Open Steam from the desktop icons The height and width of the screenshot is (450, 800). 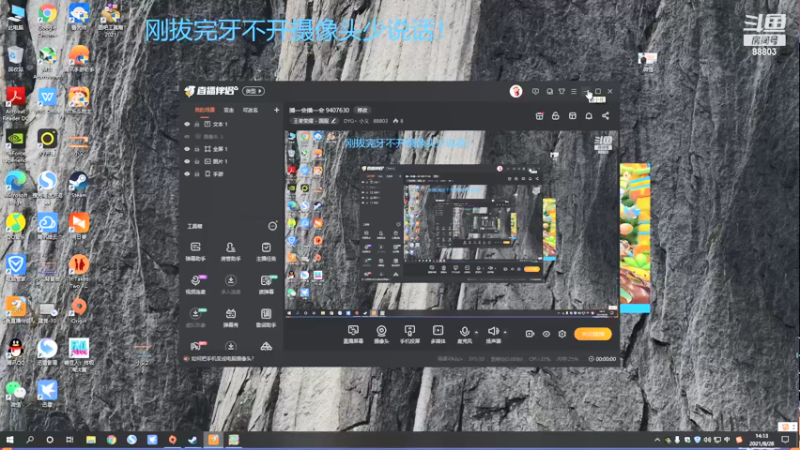pos(79,185)
